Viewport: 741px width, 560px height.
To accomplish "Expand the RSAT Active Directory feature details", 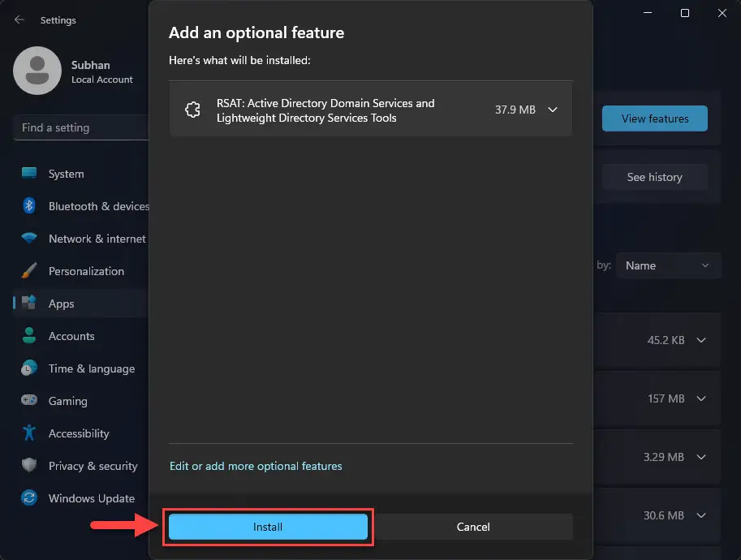I will pos(553,109).
